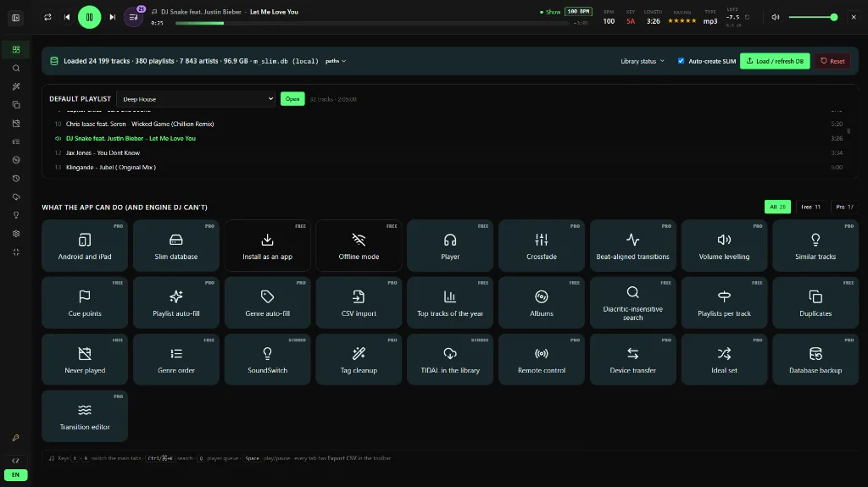
Task: Open the Transition editor feature card
Action: (85, 416)
